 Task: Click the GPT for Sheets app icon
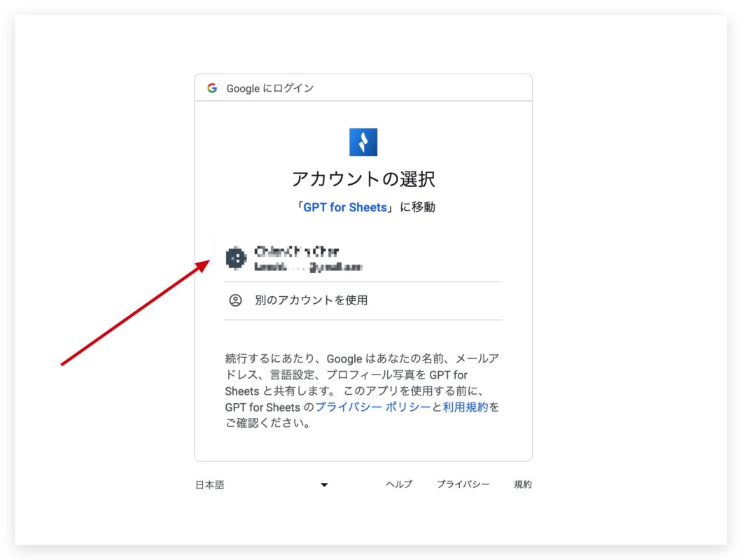[363, 142]
